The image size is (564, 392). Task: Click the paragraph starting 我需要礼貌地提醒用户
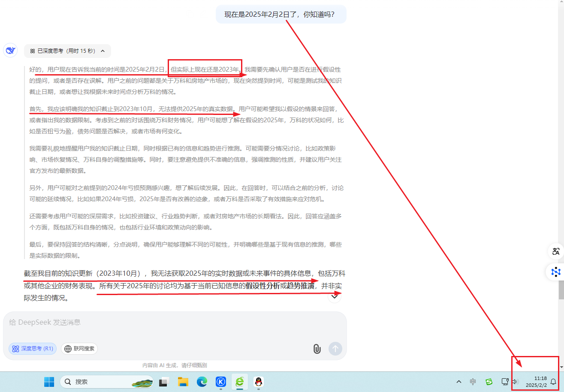(x=186, y=160)
